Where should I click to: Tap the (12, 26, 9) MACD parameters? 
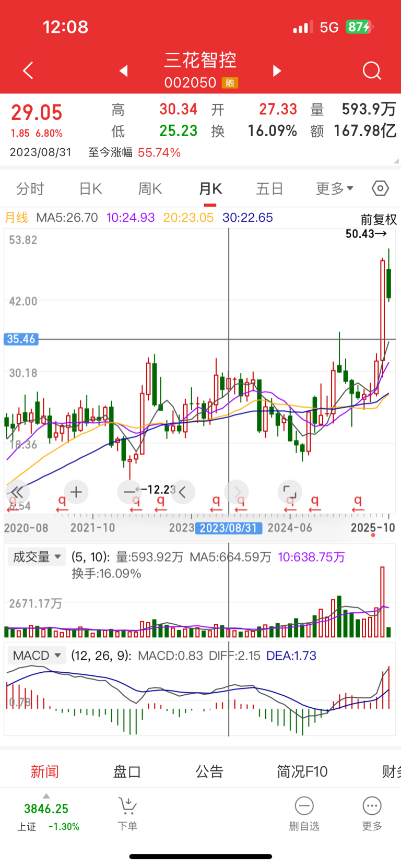coord(101,656)
